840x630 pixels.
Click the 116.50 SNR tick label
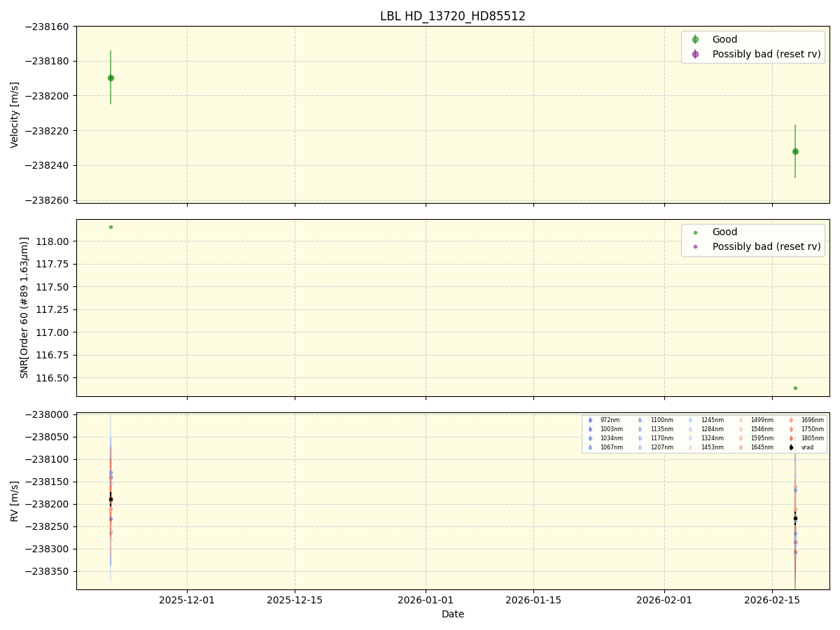[53, 378]
